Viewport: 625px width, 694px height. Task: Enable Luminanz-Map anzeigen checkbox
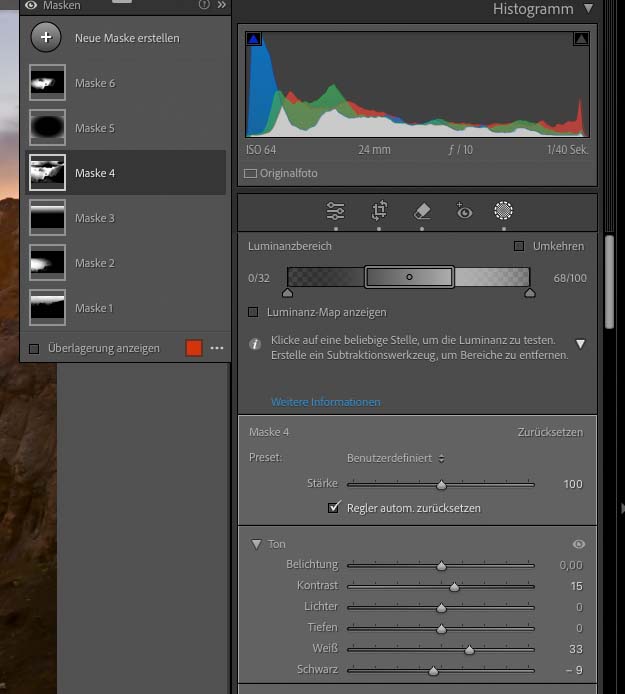click(254, 312)
